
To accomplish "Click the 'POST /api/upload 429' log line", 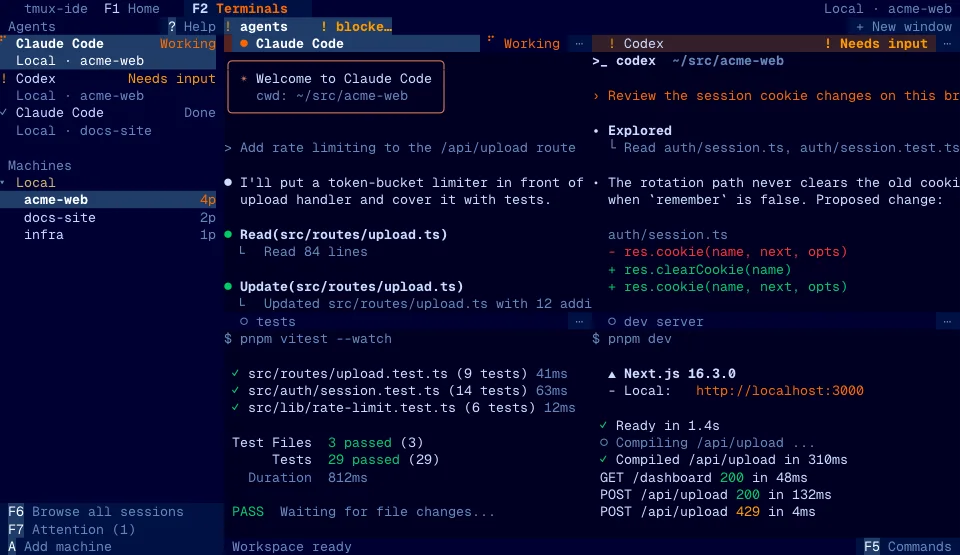I will 708,512.
